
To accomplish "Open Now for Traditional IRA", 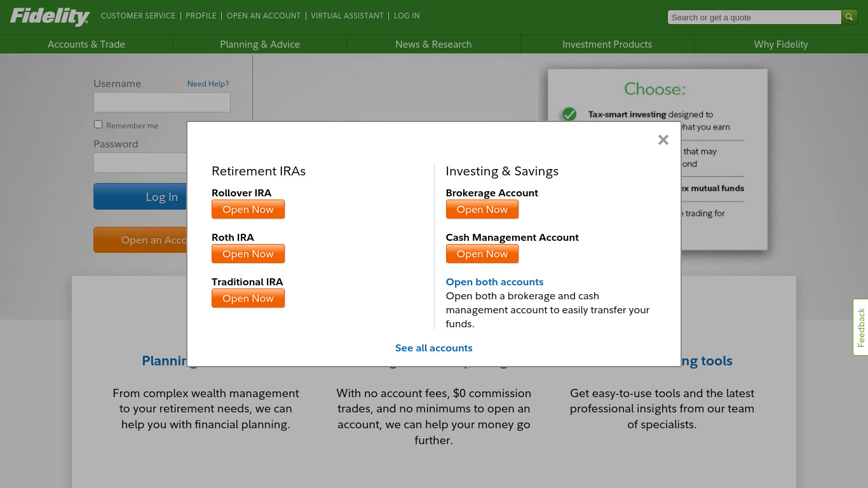I will 248,298.
